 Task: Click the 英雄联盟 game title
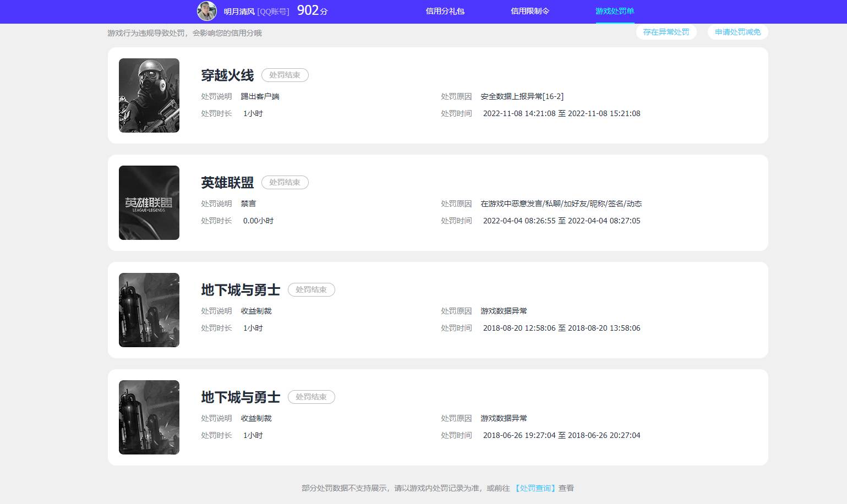click(227, 183)
